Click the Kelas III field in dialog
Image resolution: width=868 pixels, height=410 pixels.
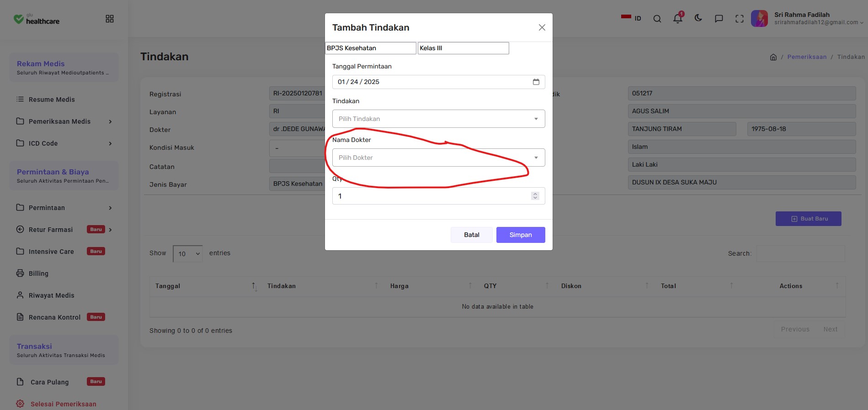click(463, 48)
